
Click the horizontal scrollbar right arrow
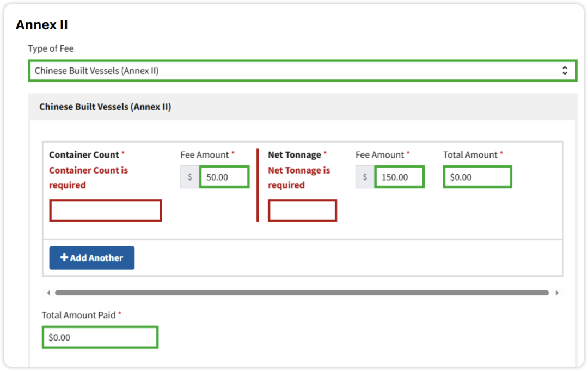click(x=556, y=293)
